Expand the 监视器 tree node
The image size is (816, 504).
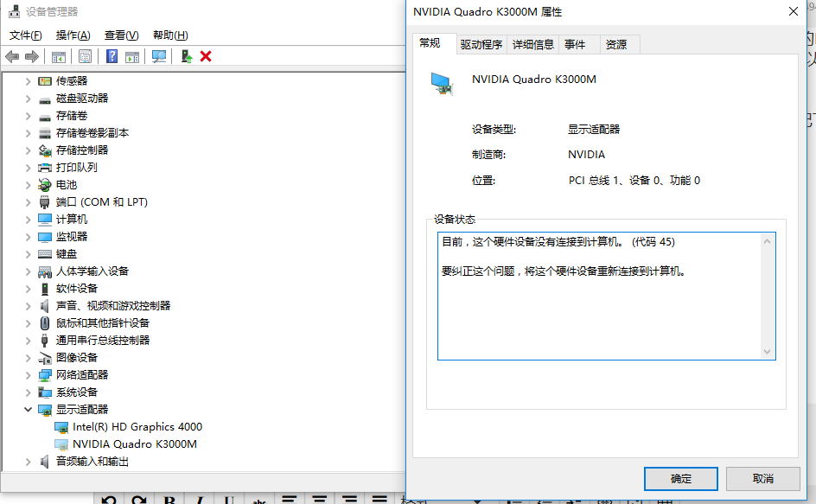(x=29, y=237)
